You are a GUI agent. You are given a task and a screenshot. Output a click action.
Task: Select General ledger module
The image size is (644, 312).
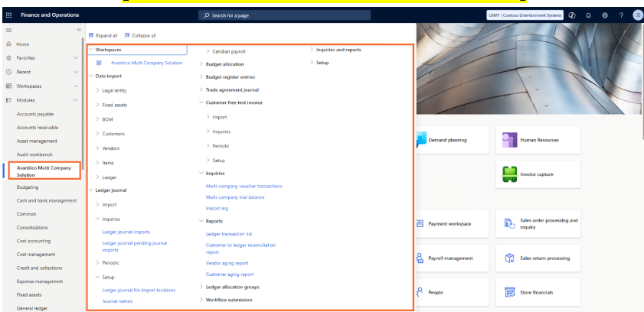click(x=32, y=308)
